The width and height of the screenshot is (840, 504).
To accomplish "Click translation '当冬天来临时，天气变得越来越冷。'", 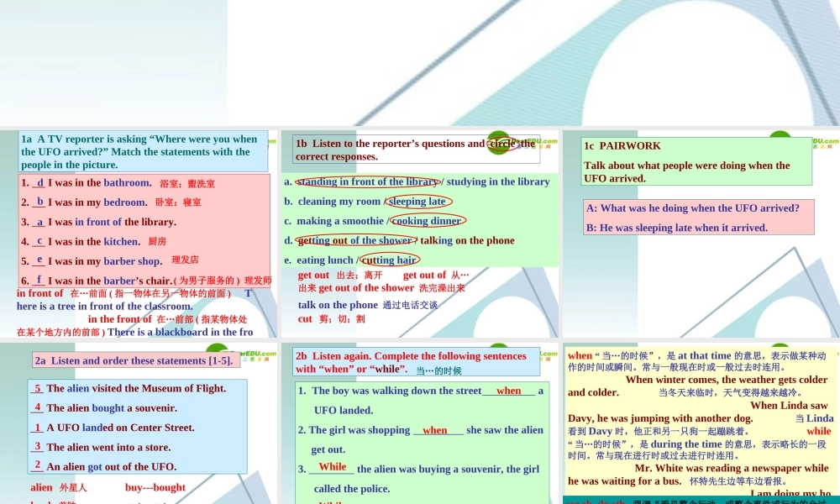I will (x=730, y=392).
